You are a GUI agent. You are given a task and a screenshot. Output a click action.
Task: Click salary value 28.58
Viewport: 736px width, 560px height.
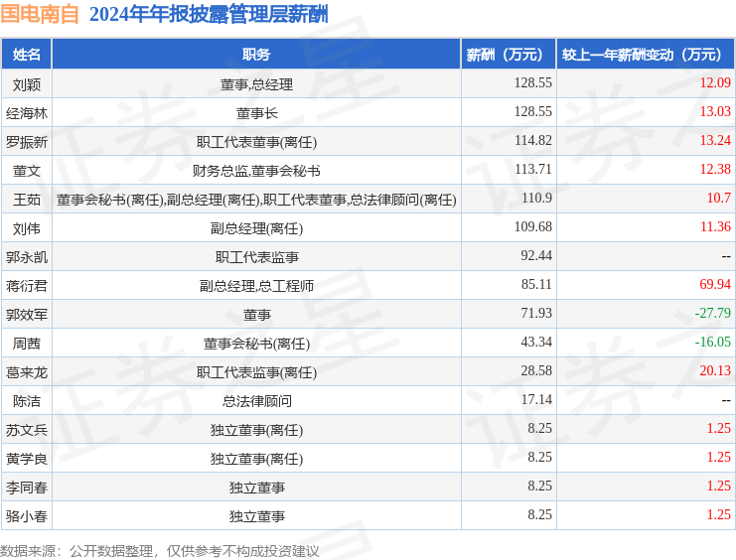tap(536, 370)
